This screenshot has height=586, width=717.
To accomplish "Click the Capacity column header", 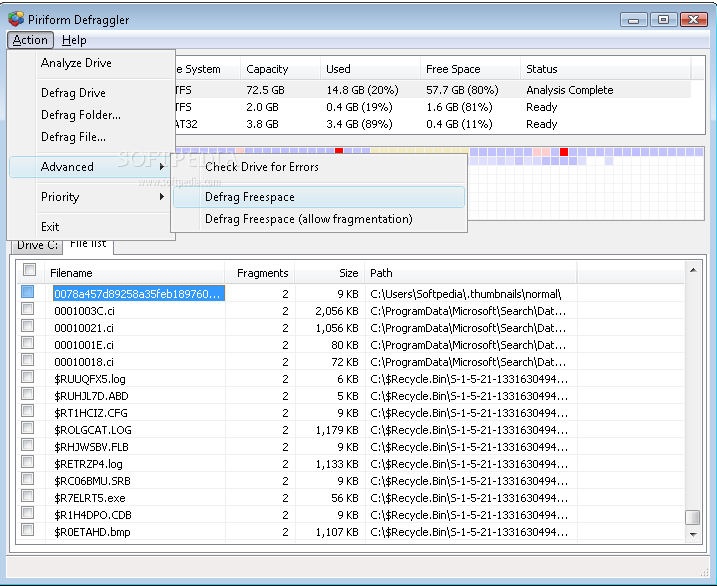I will (x=280, y=69).
